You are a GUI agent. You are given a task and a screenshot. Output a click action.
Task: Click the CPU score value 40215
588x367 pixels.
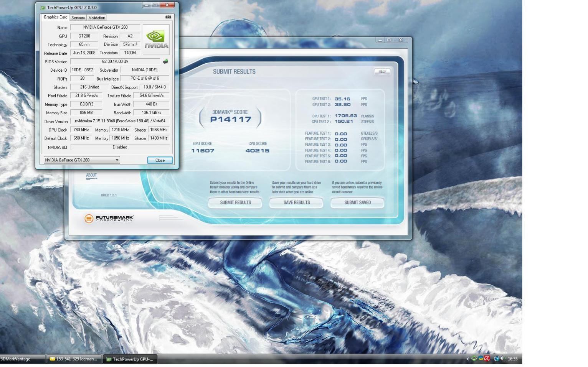(x=257, y=150)
